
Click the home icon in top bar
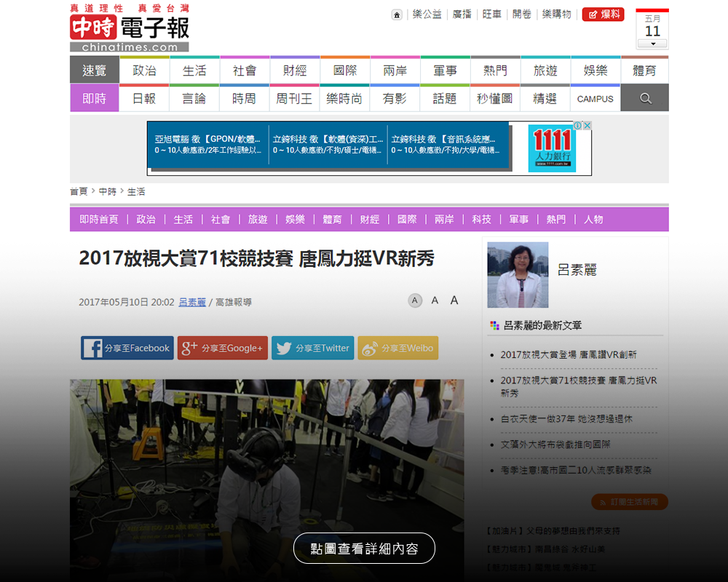pos(397,15)
